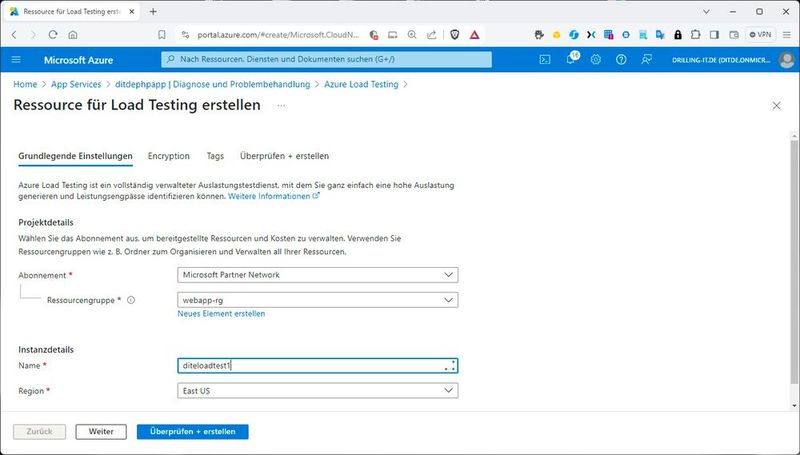Click the browser address bar URL
Screen dimensions: 800x455
(278, 35)
